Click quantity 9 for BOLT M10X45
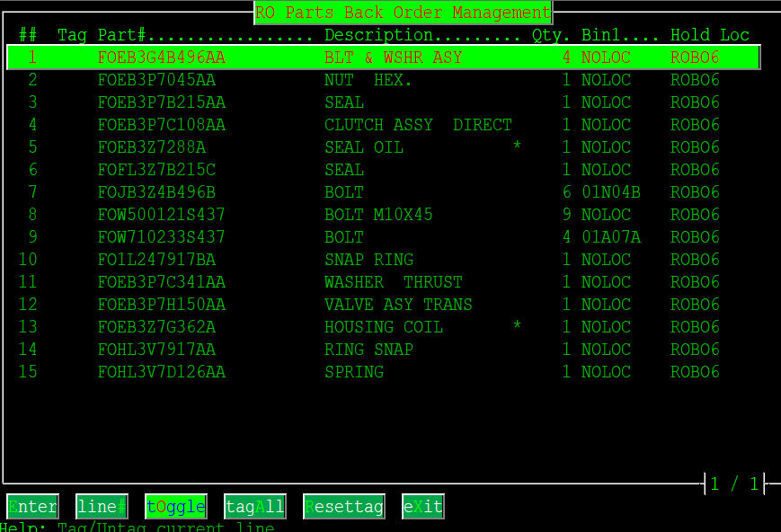 tap(566, 214)
